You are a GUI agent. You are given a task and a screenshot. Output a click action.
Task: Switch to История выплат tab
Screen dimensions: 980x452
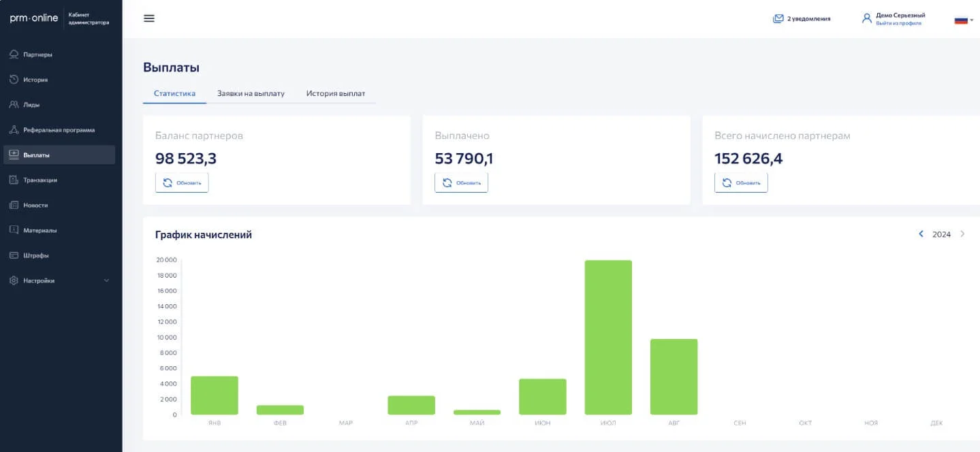(x=336, y=93)
